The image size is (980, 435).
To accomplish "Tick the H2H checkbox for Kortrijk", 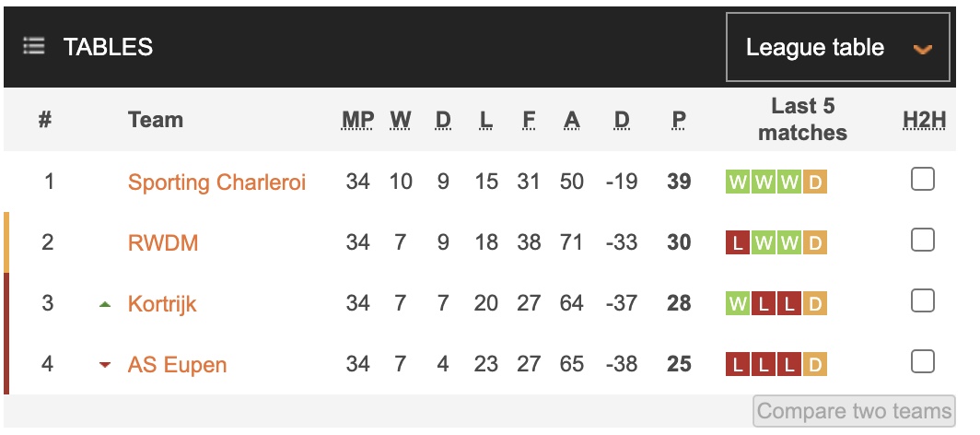I will 923,300.
